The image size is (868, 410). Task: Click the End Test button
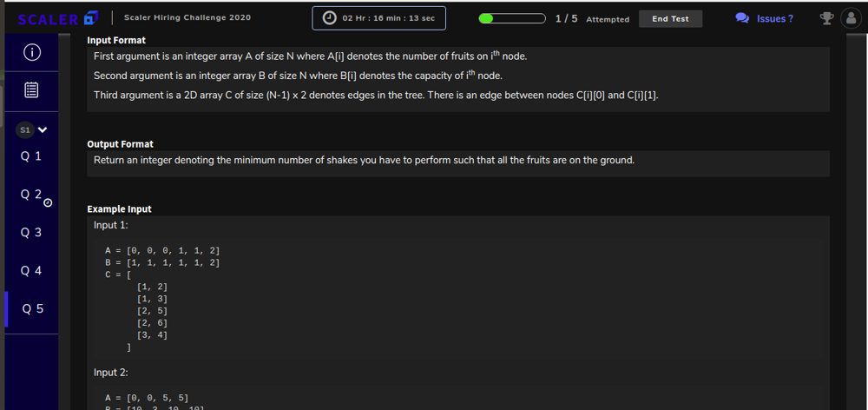(670, 18)
